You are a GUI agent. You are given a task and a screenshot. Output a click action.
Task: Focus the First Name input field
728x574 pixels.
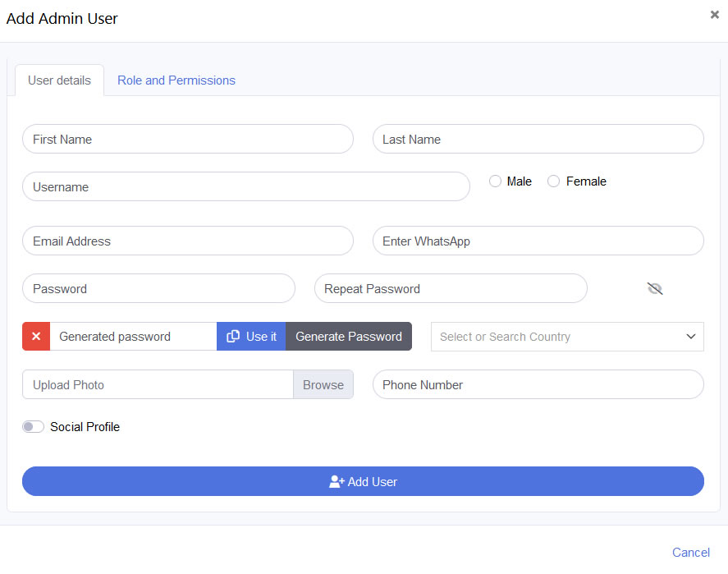point(187,140)
